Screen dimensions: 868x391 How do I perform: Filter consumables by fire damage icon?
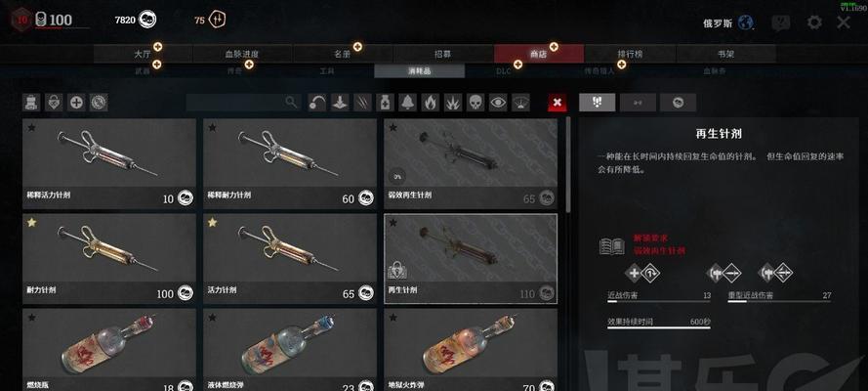(431, 103)
